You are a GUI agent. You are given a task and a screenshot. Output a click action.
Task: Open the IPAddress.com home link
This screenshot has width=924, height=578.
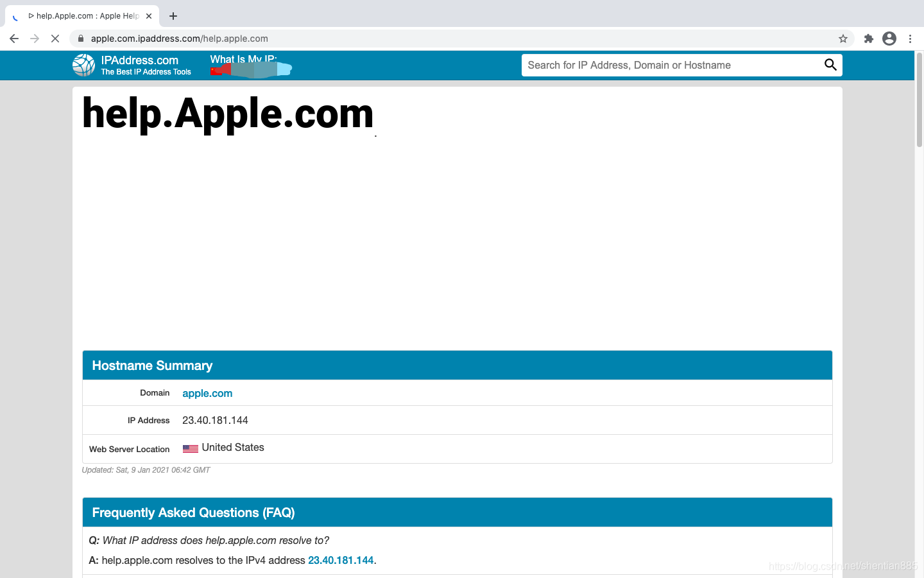point(140,60)
